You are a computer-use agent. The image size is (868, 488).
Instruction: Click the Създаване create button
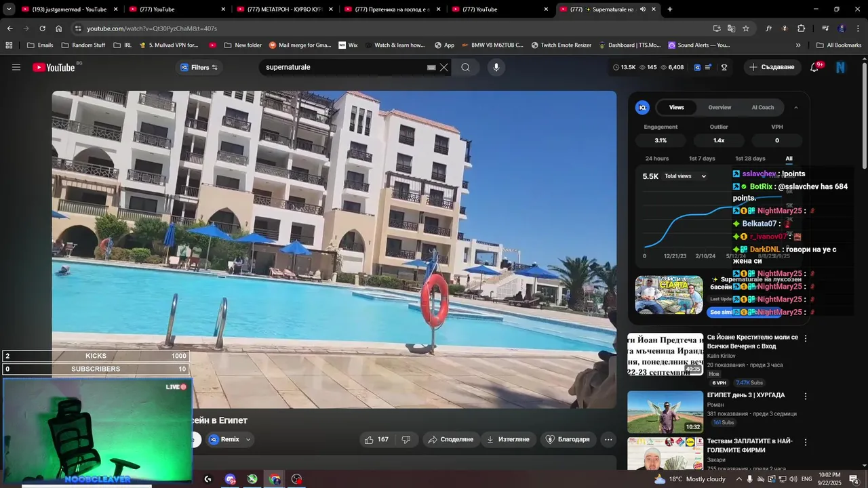coord(772,67)
